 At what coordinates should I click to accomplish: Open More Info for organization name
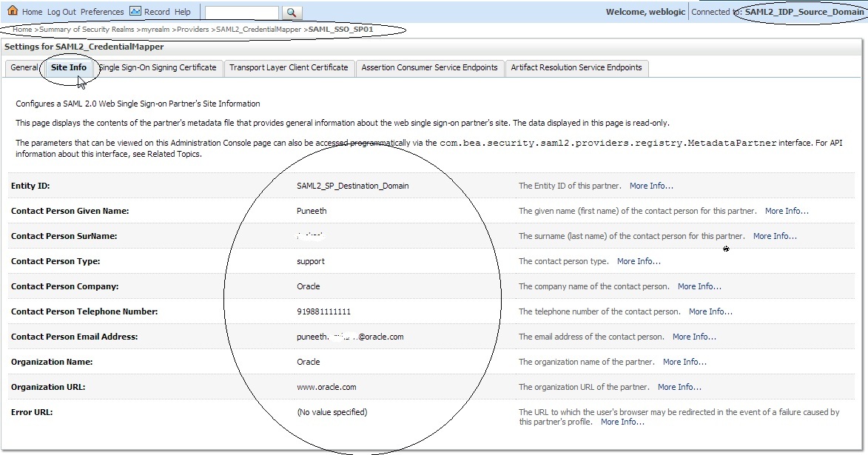(684, 362)
